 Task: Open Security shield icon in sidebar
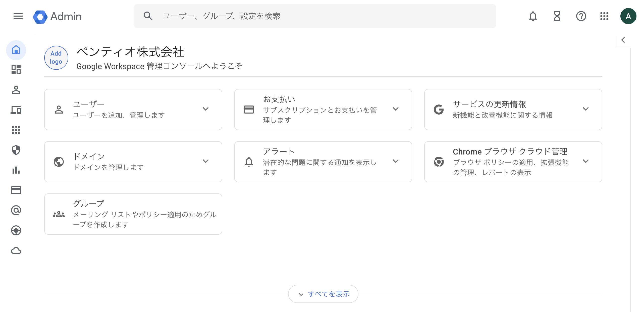point(16,150)
